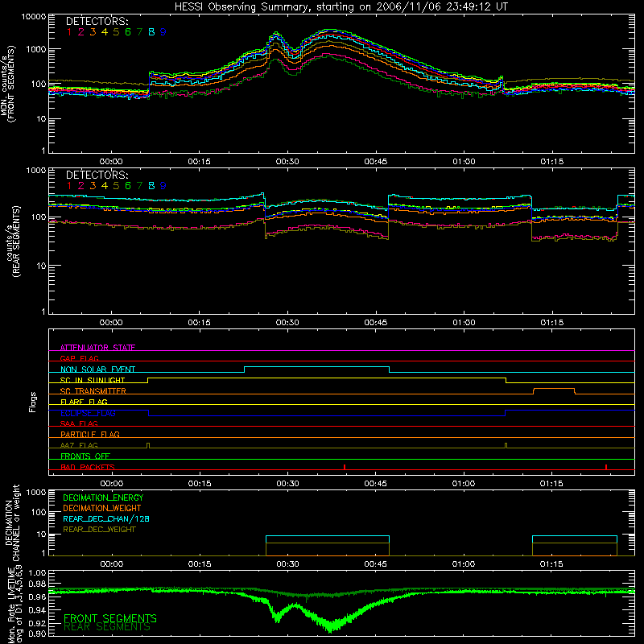This screenshot has height=644, width=644.
Task: Click the Flags y-axis label
Action: (33, 402)
